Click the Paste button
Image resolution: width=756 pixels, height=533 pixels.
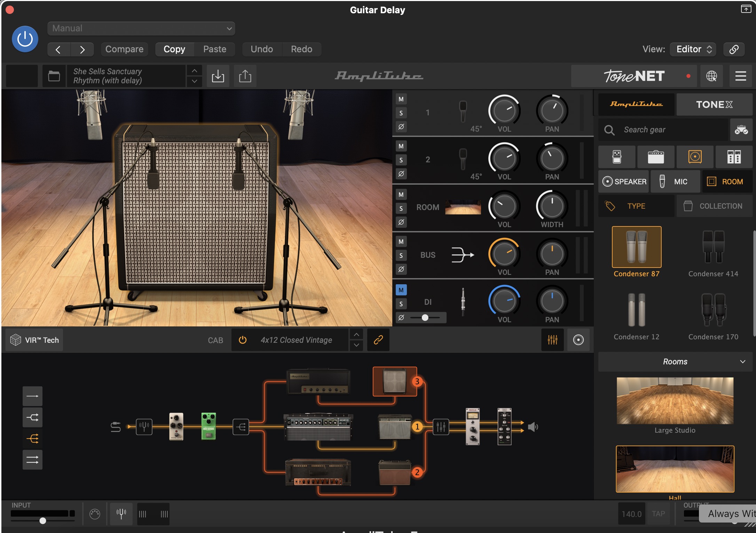click(215, 49)
